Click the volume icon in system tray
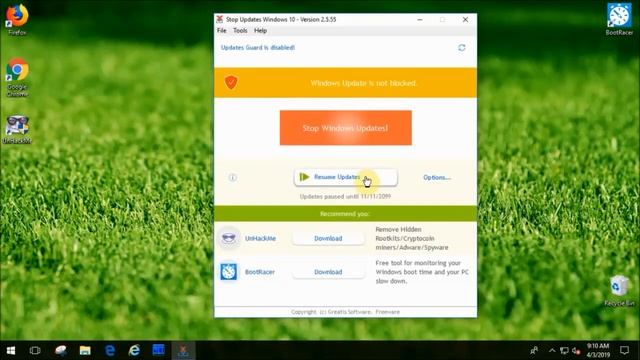The image size is (640, 360). [x=576, y=350]
